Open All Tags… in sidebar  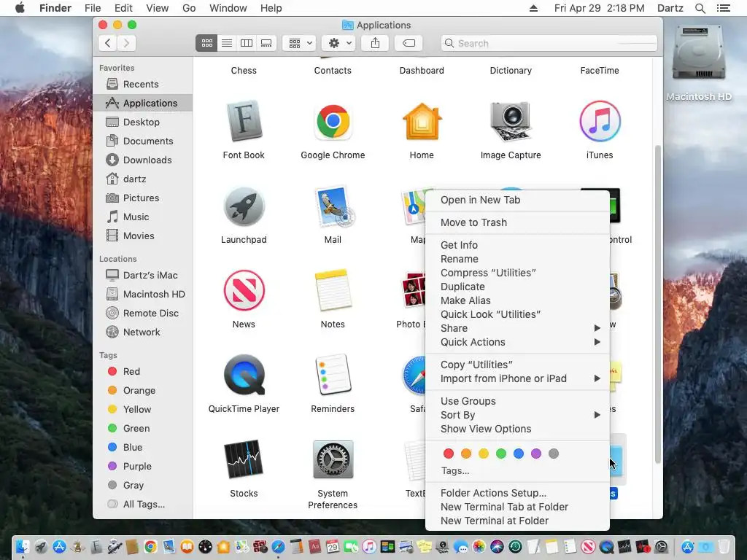point(143,505)
